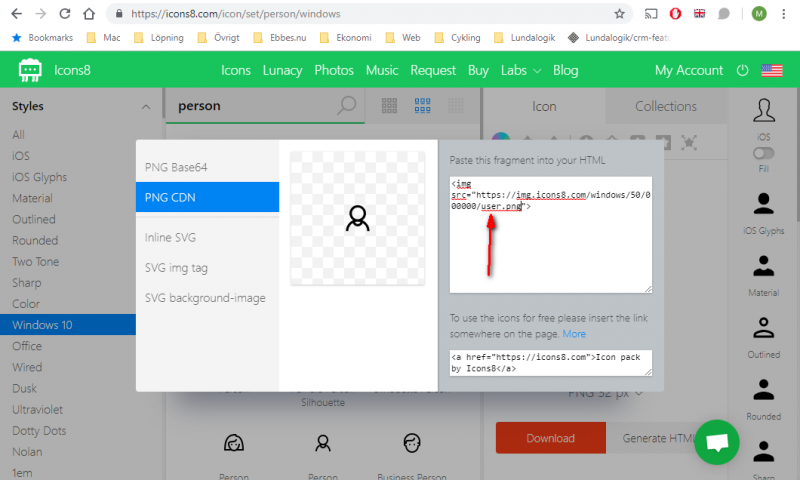
Task: Click inside the img HTML fragment textarea
Action: (x=551, y=235)
